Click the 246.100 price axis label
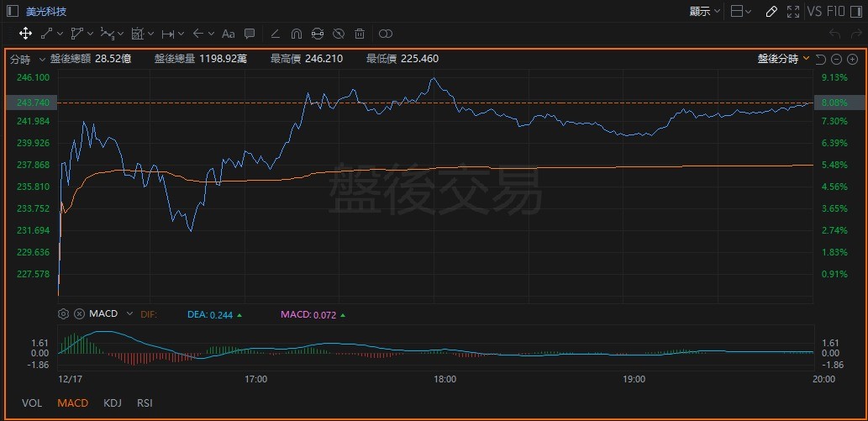868x421 pixels. 34,77
